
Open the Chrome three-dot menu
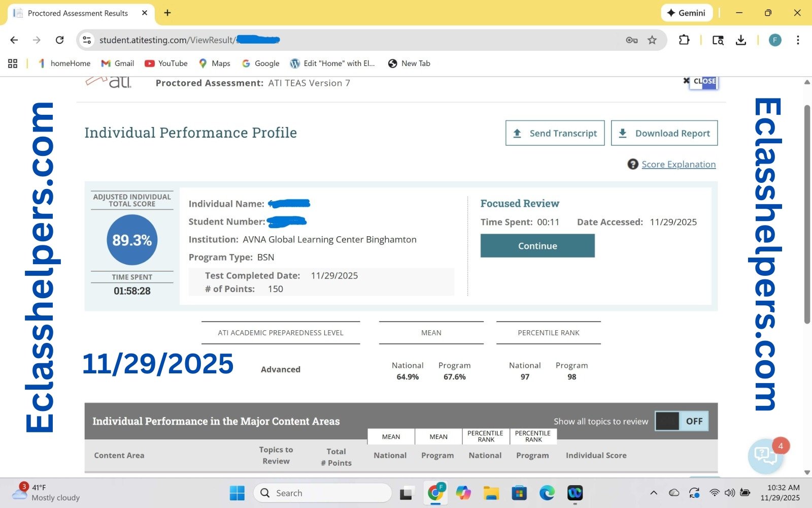pyautogui.click(x=798, y=40)
